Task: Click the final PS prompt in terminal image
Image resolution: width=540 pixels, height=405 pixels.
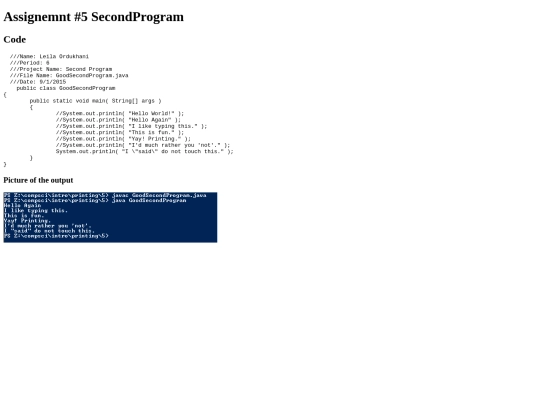Action: point(56,236)
